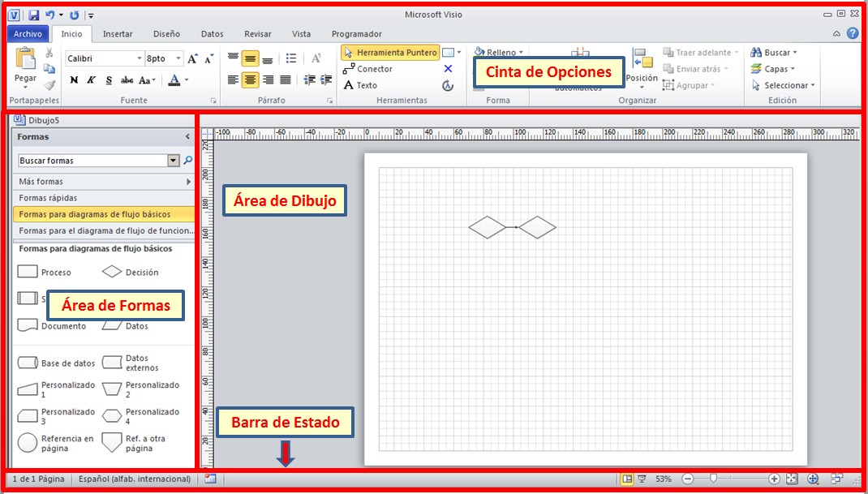Click the switch windows status bar icon
This screenshot has height=494, width=868.
(836, 479)
